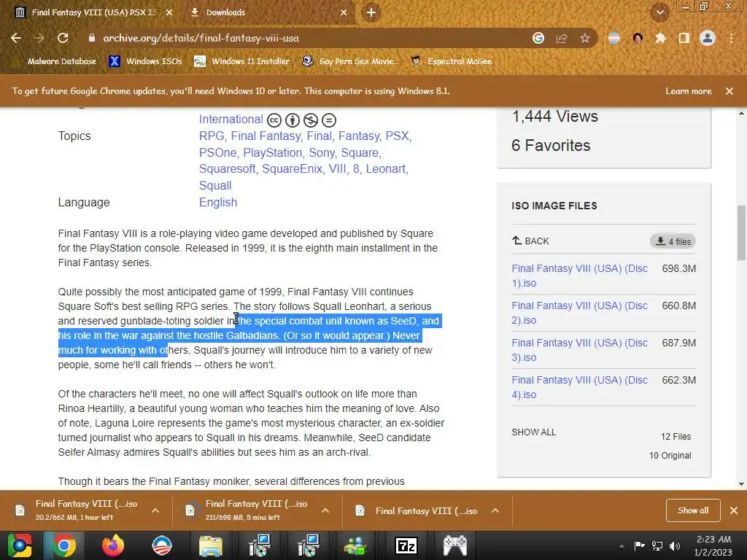Click the Google icon in address bar
The height and width of the screenshot is (560, 747).
538,38
